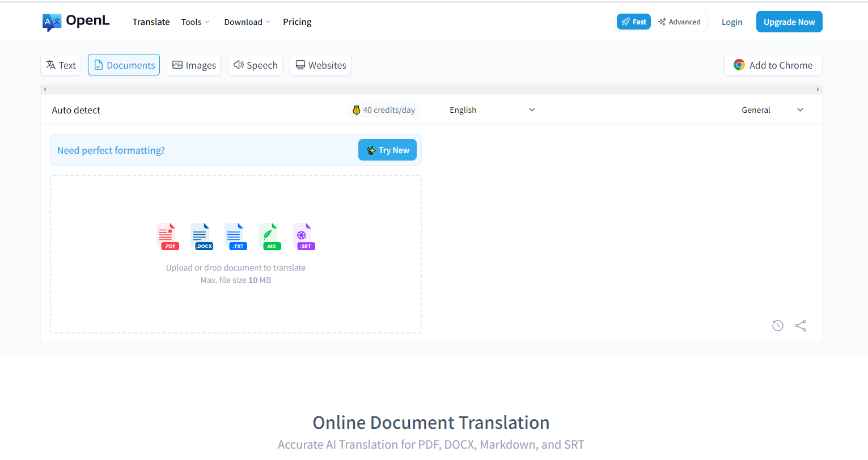868x460 pixels.
Task: Switch to the Speech tab
Action: point(255,65)
